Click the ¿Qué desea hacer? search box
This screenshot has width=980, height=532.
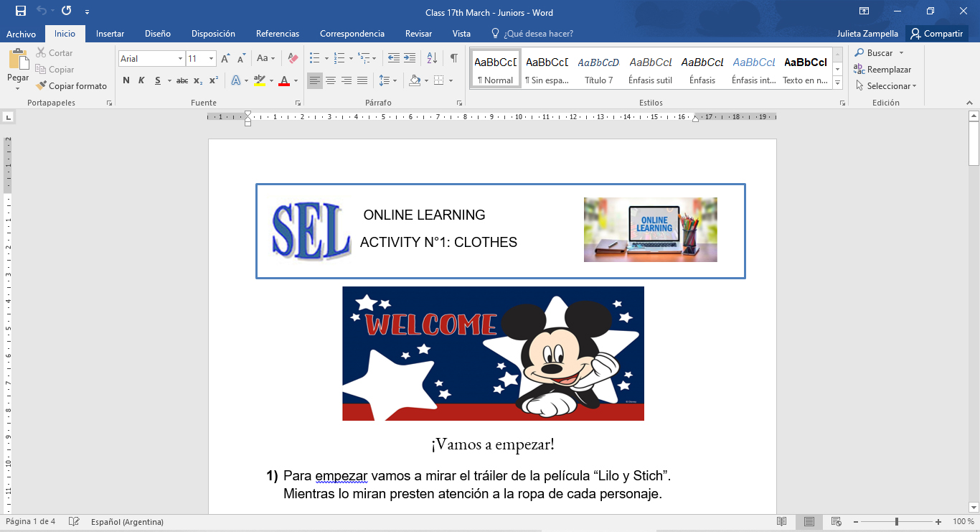pyautogui.click(x=532, y=34)
